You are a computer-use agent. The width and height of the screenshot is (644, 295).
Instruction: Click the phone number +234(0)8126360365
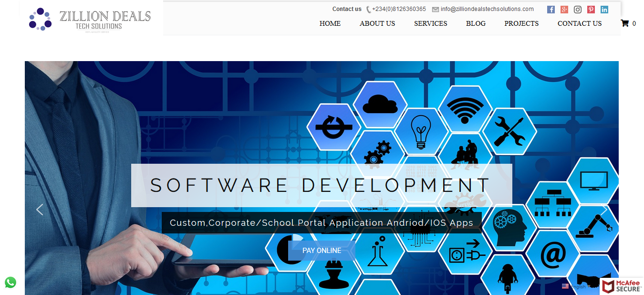(399, 9)
